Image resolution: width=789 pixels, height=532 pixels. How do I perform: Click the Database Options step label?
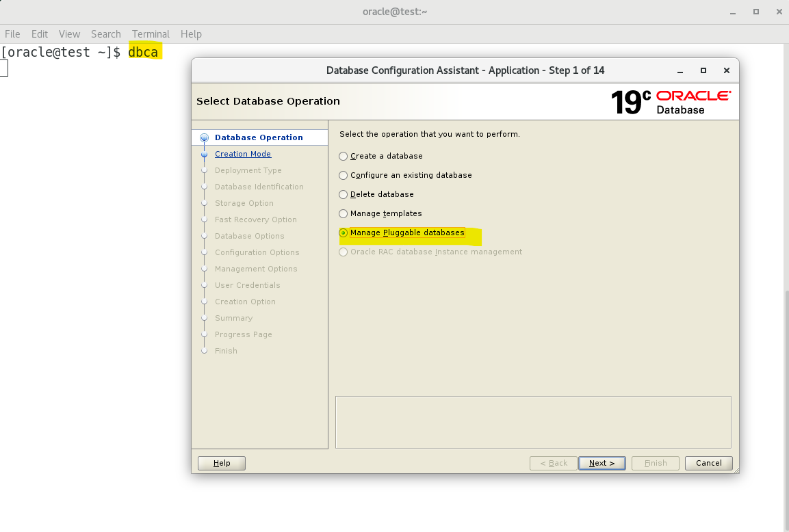point(250,236)
